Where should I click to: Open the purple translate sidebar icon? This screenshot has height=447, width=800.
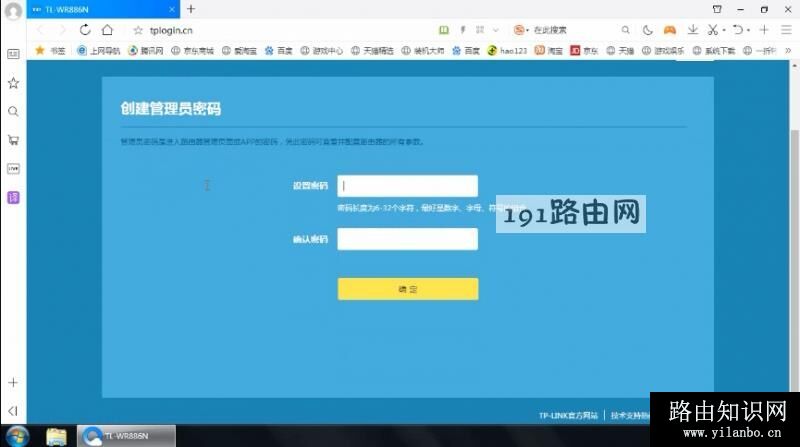point(13,197)
